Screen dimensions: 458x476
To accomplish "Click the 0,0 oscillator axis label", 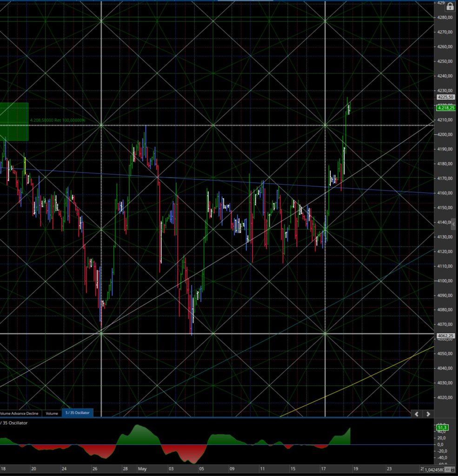I will pyautogui.click(x=440, y=444).
